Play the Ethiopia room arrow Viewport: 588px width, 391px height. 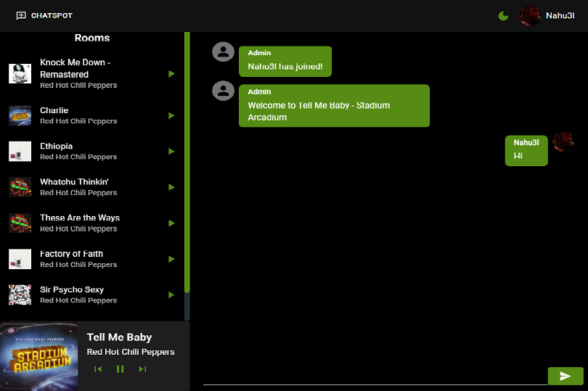(171, 152)
